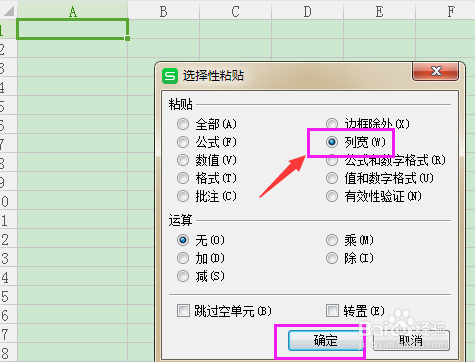The image size is (475, 362).
Task: Choose the 数值(V) paste option
Action: 183,160
